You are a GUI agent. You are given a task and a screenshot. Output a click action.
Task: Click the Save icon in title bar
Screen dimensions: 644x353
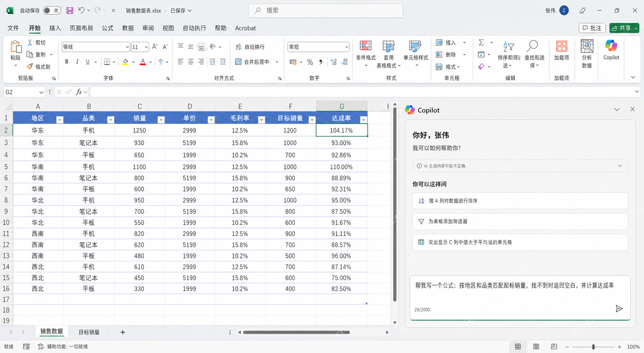coord(70,11)
